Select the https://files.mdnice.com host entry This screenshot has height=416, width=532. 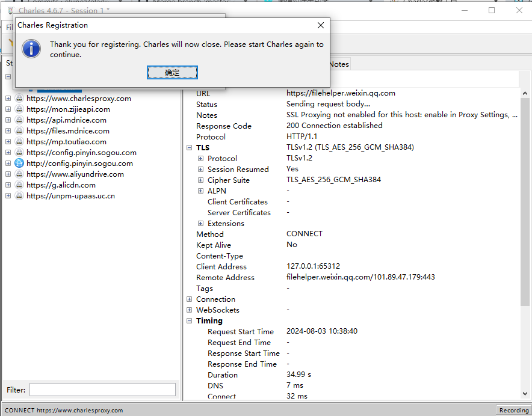pos(67,131)
